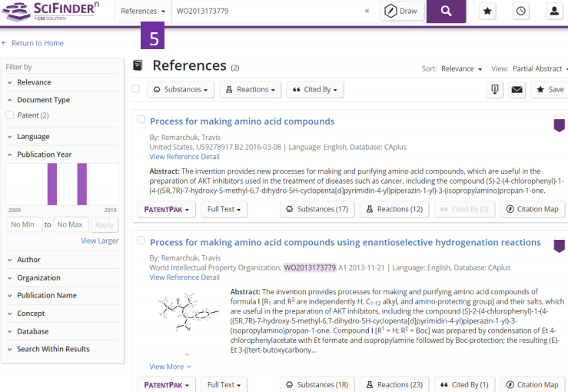
Task: Click the No Min year field
Action: pos(25,224)
